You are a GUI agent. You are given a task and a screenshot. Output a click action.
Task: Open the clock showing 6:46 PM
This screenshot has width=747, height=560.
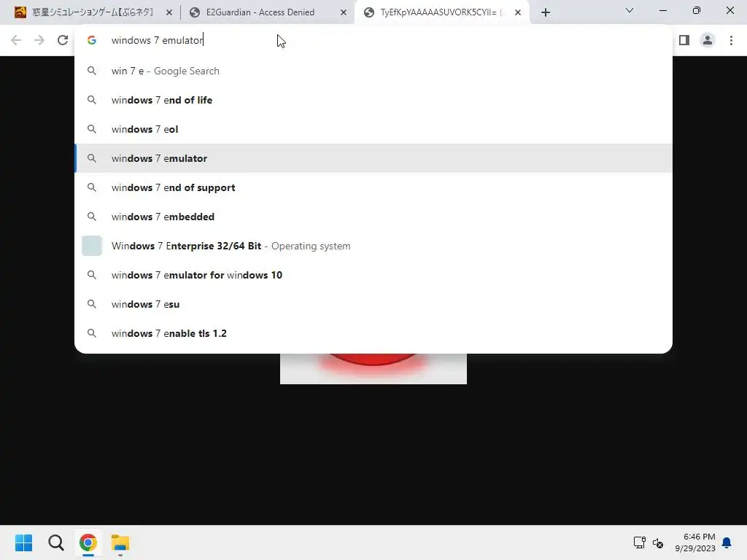695,542
